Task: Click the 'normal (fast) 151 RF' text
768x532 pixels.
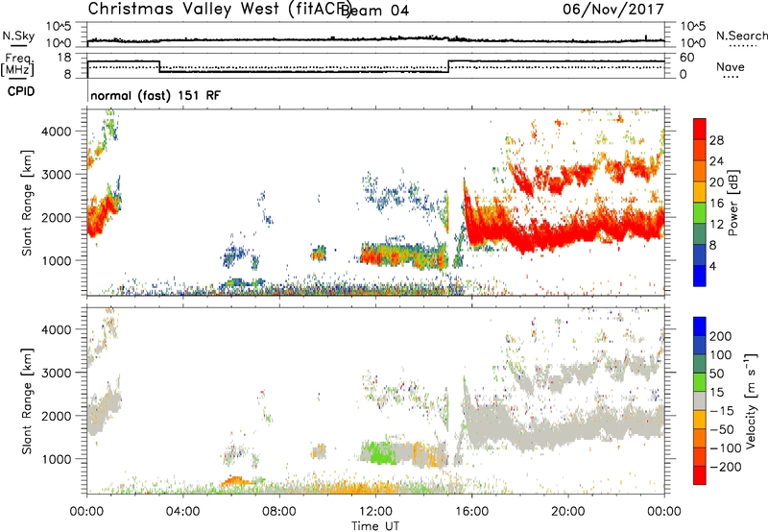Action: 156,95
